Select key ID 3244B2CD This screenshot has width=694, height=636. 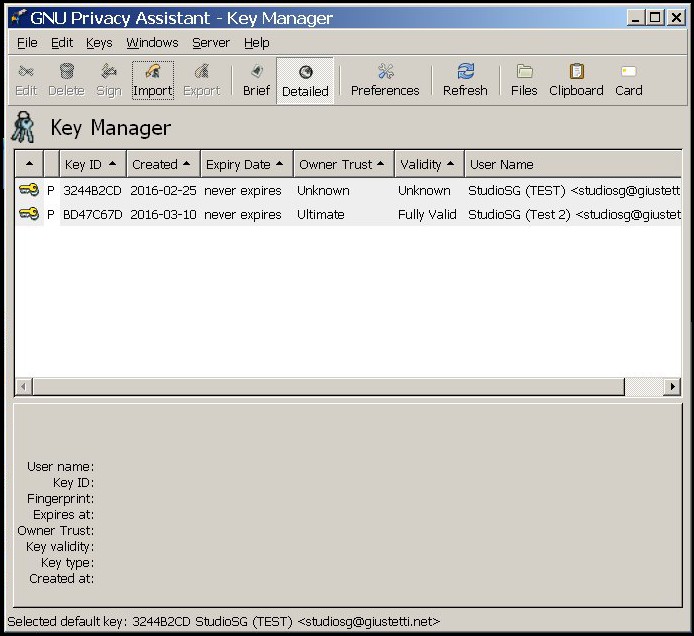[92, 191]
